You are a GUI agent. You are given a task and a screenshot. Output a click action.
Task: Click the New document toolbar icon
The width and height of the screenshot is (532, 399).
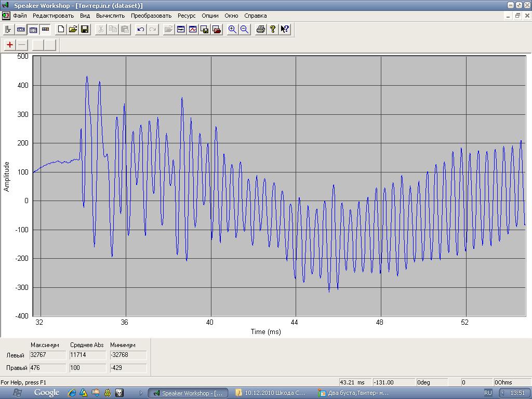(x=61, y=29)
